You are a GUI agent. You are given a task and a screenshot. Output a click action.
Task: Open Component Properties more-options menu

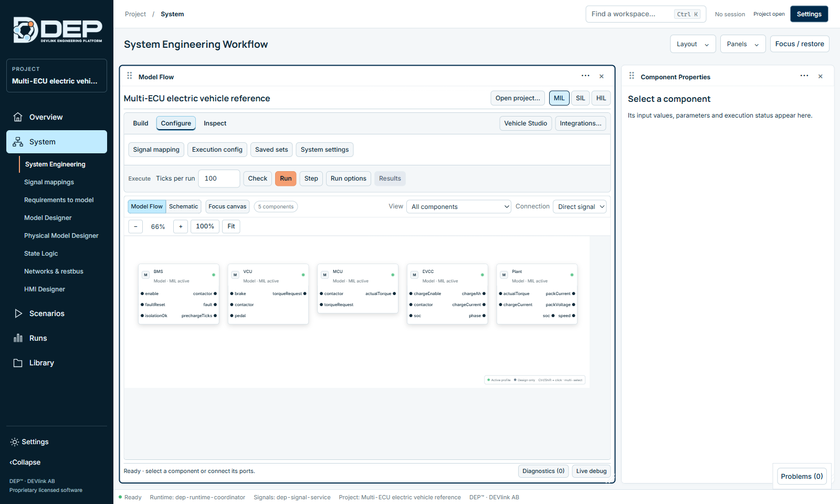tap(804, 76)
